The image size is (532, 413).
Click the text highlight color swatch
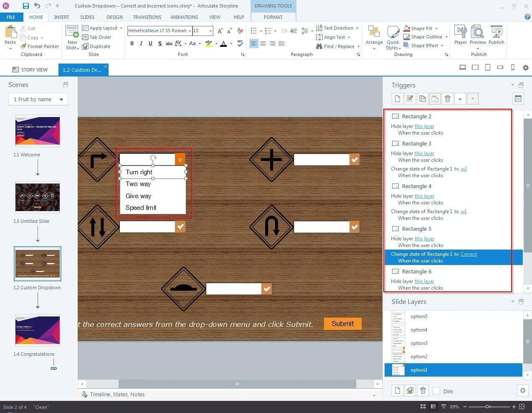pos(209,43)
